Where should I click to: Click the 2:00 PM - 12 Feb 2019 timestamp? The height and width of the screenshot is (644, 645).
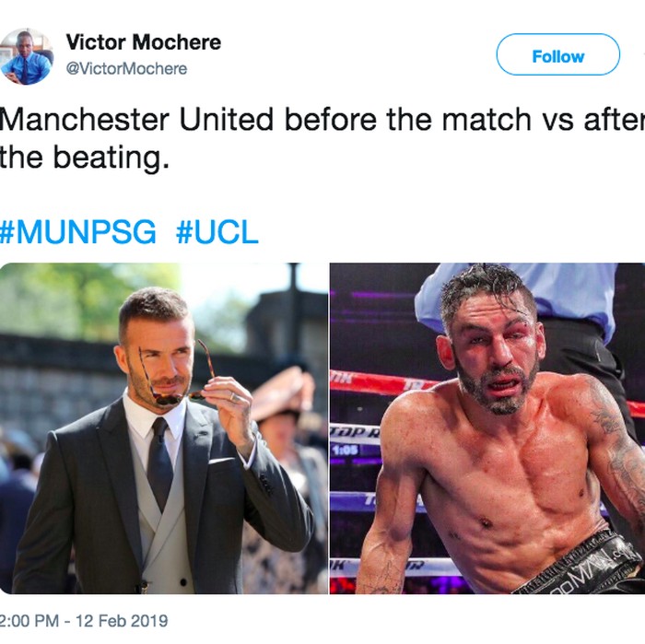[x=84, y=621]
